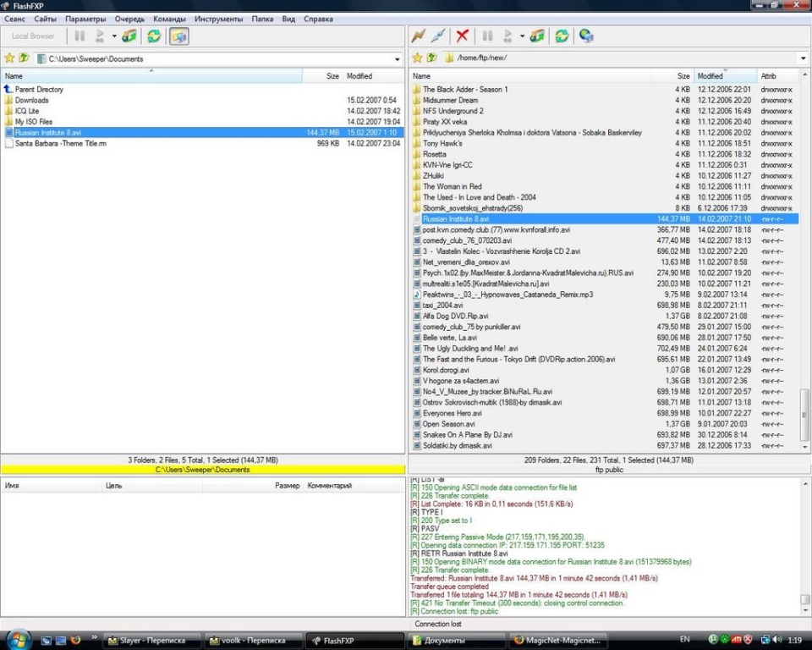Select local Russian Institute 8.avi file
Screen dimensions: 812x650
(202, 133)
